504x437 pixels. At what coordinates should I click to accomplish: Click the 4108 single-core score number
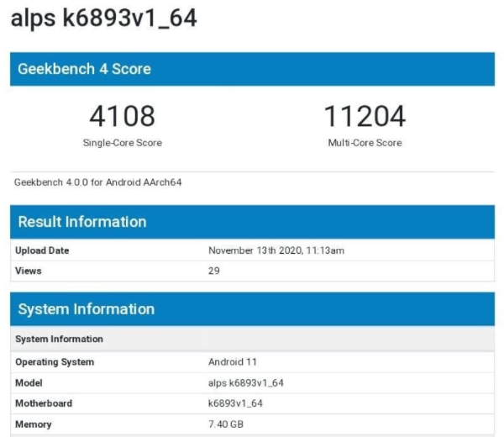coord(122,116)
